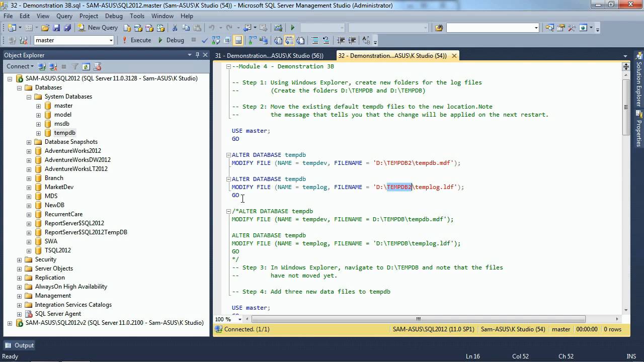This screenshot has height=362, width=644.
Task: Click the Filter funnel icon in Object Explorer
Action: point(75,66)
